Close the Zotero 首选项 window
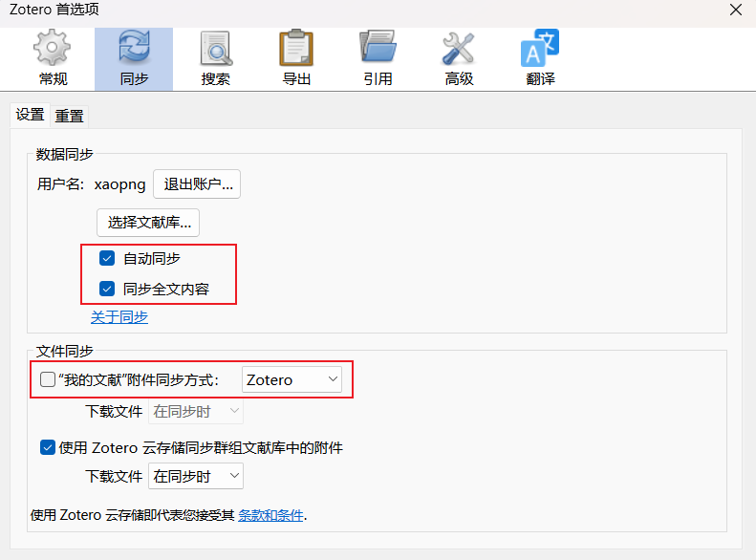 click(736, 10)
